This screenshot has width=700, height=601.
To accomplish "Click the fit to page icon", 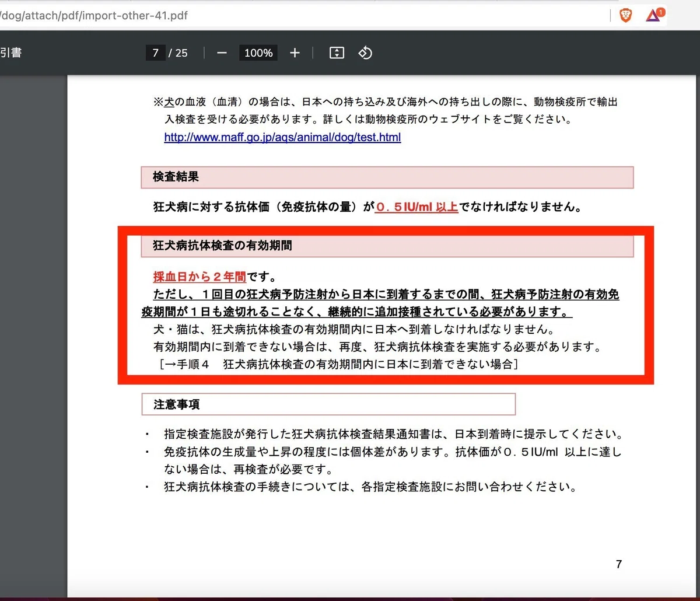I will coord(337,53).
